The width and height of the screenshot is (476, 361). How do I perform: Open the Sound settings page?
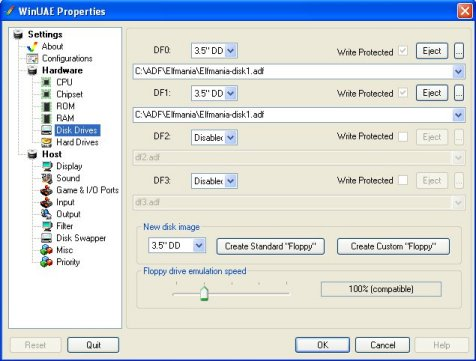(68, 178)
